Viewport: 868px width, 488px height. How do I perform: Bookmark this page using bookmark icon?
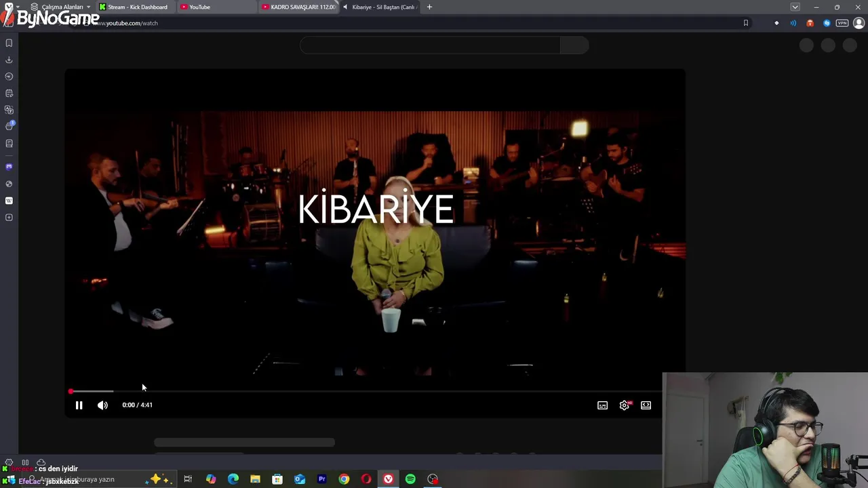746,23
